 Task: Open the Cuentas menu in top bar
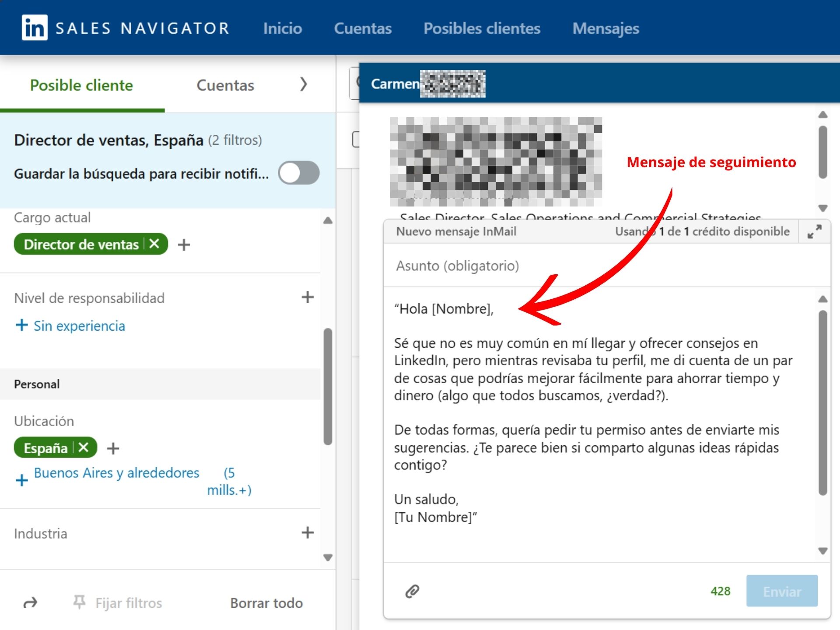(363, 28)
